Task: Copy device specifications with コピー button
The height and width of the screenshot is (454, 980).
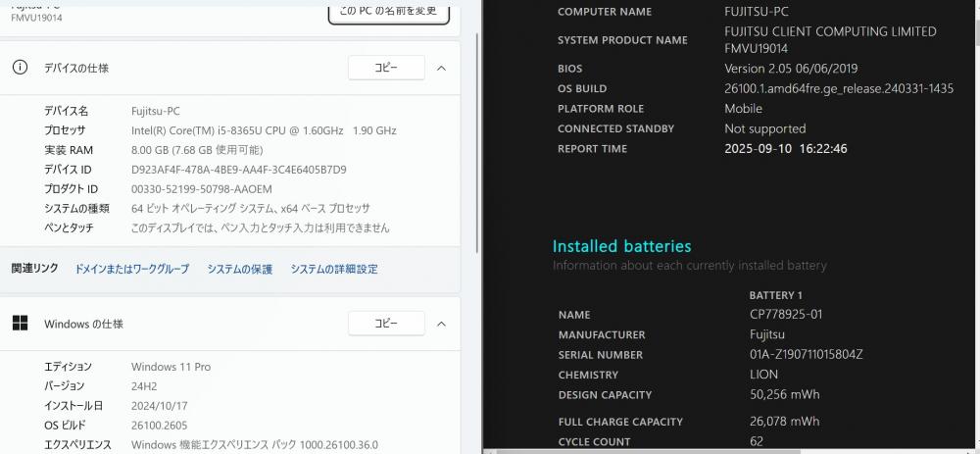Action: [386, 68]
